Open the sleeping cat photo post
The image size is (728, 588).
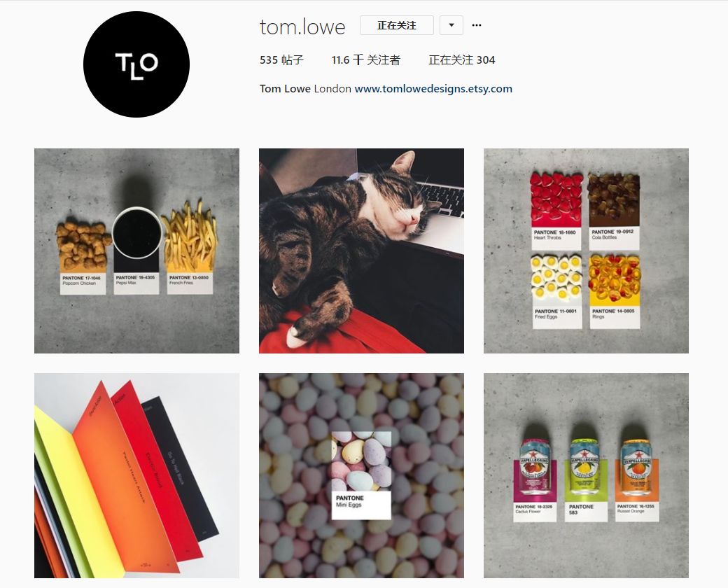tap(361, 251)
